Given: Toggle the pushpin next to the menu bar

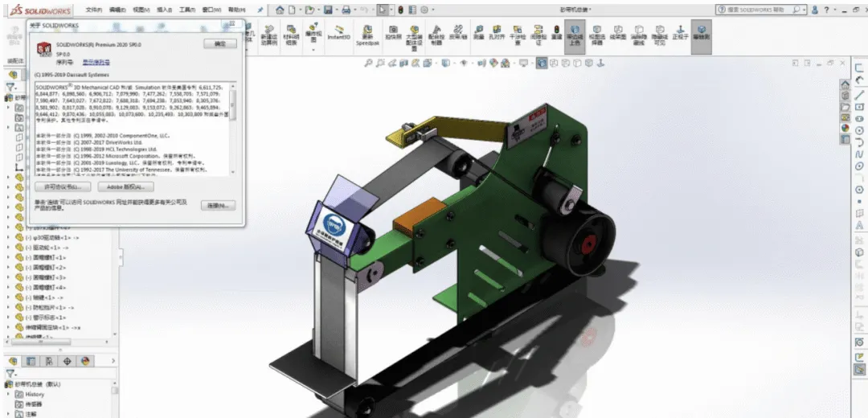Looking at the screenshot, I should click(260, 10).
